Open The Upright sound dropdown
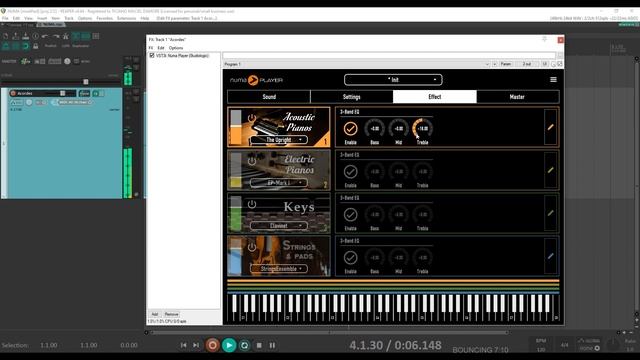The height and width of the screenshot is (360, 640). click(279, 140)
